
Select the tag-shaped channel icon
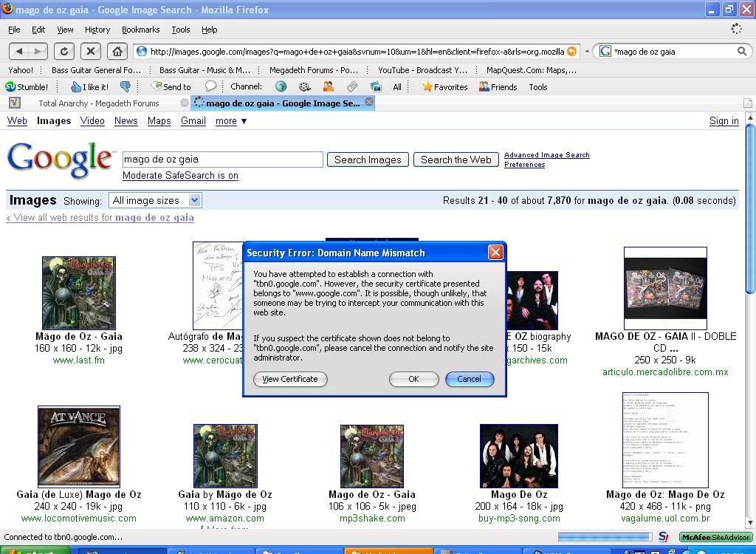pyautogui.click(x=352, y=87)
